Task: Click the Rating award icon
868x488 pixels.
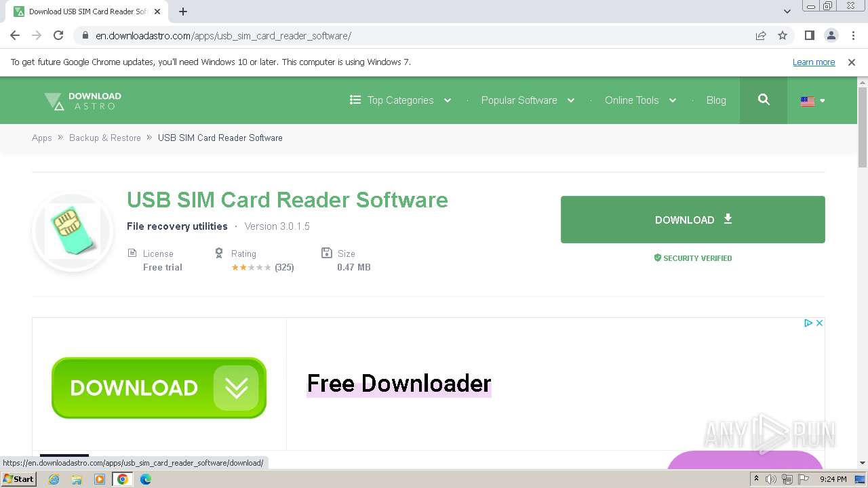Action: [x=219, y=253]
